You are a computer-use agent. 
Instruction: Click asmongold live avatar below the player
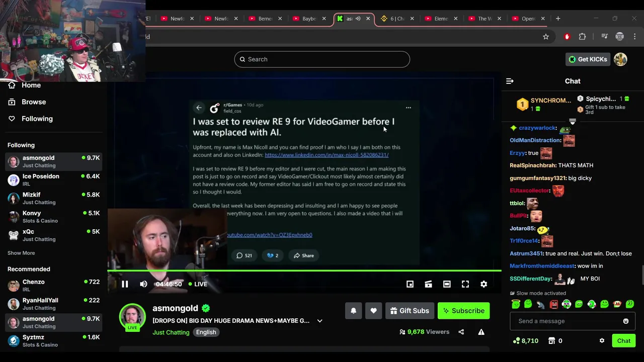pyautogui.click(x=132, y=317)
